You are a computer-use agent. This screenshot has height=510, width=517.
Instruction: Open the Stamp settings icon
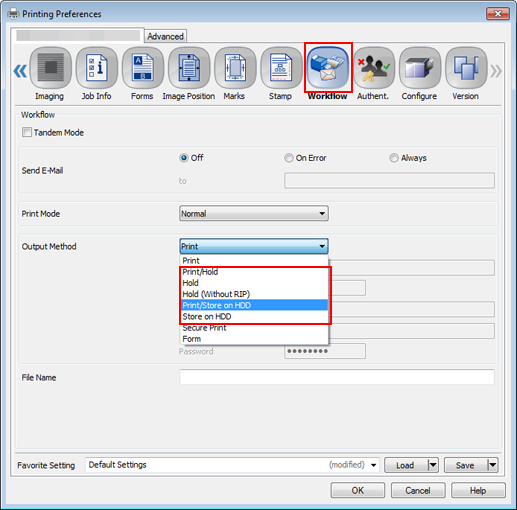pyautogui.click(x=281, y=68)
